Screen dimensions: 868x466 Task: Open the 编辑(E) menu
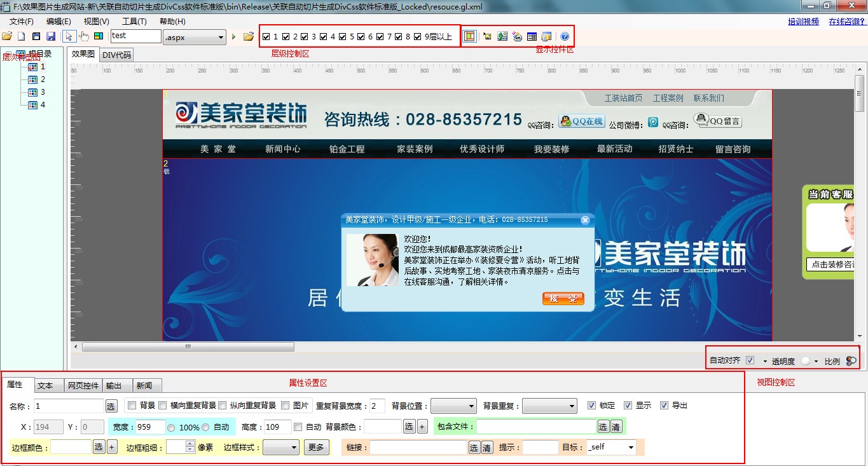pos(59,22)
